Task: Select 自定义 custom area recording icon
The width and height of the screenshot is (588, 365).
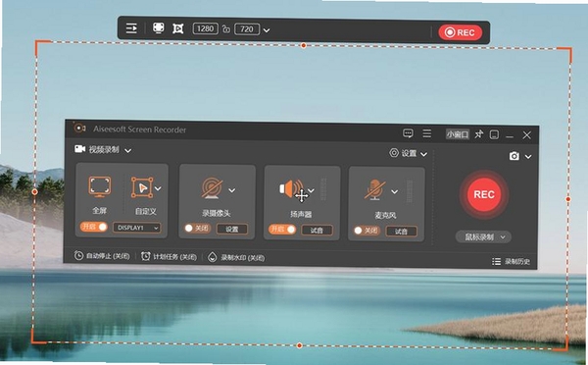Action: coord(142,187)
